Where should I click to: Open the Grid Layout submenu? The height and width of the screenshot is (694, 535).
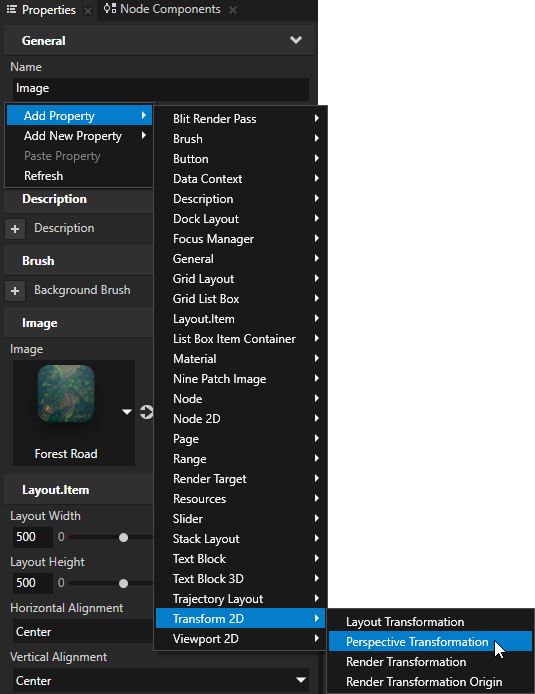pos(241,279)
